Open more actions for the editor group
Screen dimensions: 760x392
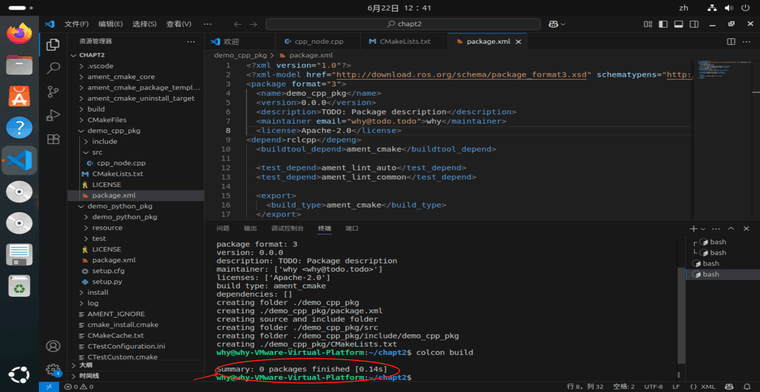coord(747,42)
